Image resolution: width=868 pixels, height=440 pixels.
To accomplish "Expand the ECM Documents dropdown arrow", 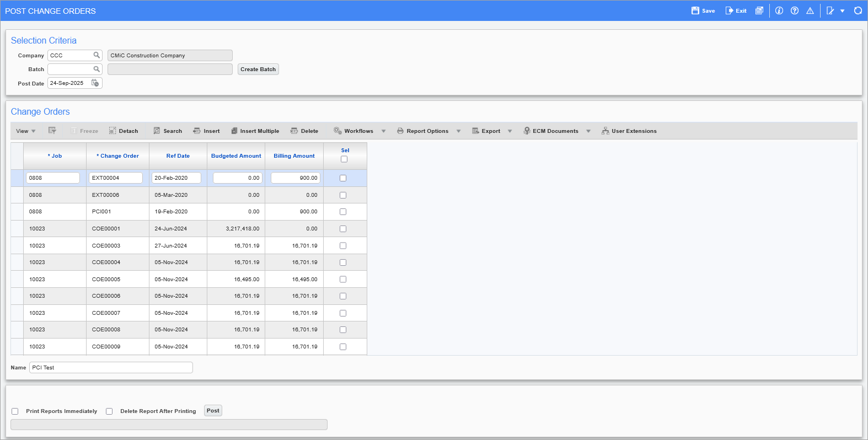I will (x=588, y=131).
